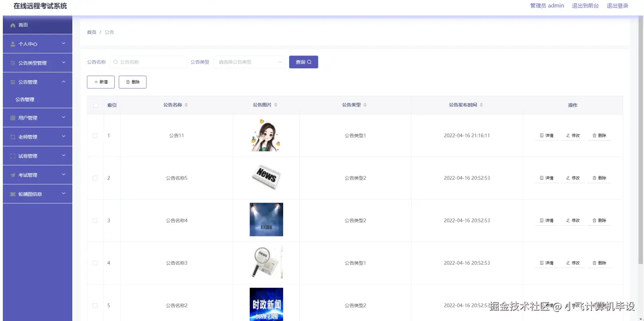Sort by 公告图片 column arrows
This screenshot has height=321, width=644.
[276, 105]
